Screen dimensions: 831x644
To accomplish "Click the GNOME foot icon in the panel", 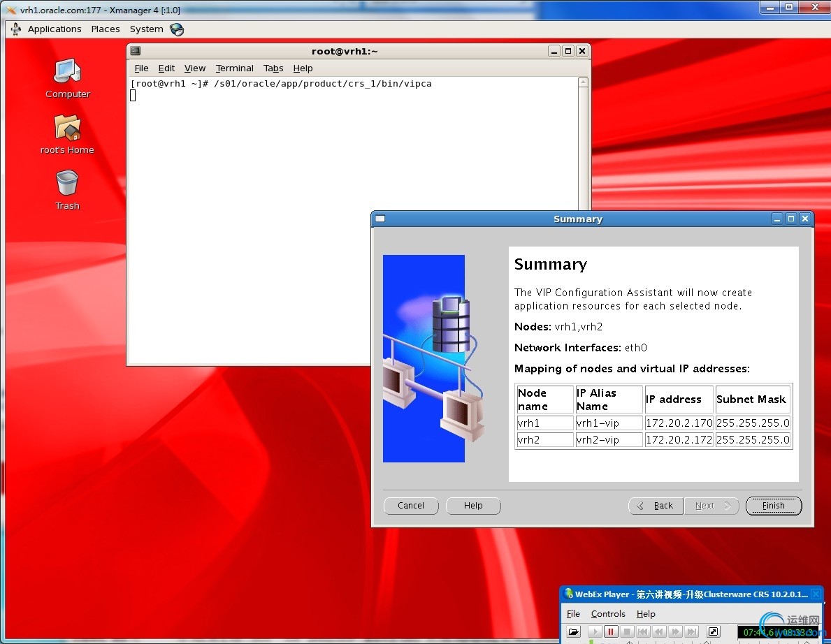I will (16, 29).
